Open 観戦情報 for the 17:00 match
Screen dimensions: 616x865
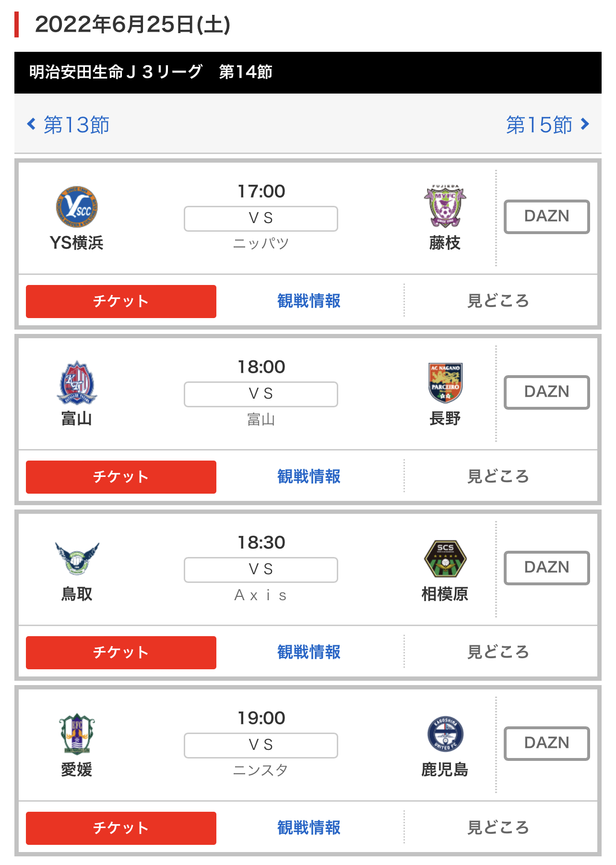[x=309, y=301]
